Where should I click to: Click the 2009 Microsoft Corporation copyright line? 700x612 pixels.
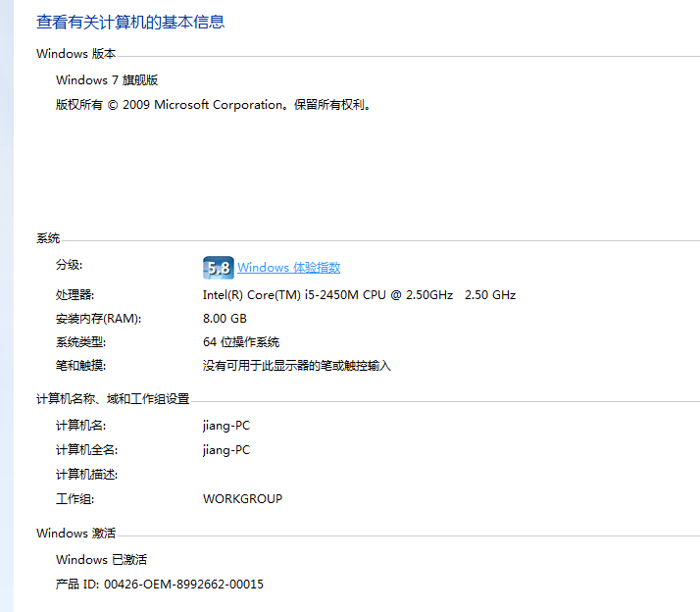click(214, 105)
